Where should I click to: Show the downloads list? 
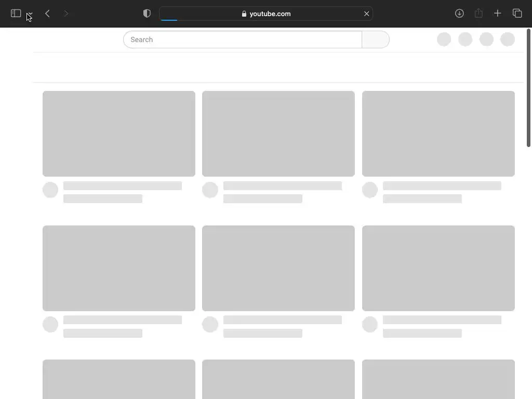tap(459, 14)
